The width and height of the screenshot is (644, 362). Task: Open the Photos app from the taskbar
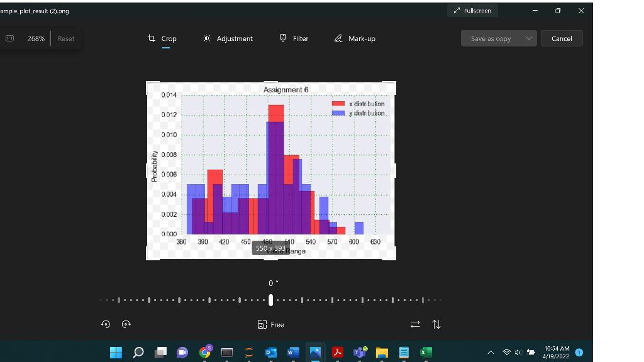pos(314,352)
